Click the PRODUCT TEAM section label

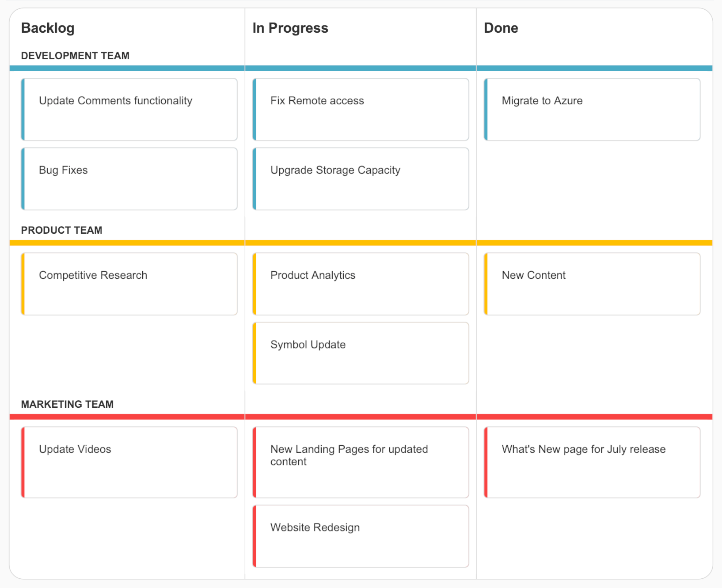click(61, 230)
